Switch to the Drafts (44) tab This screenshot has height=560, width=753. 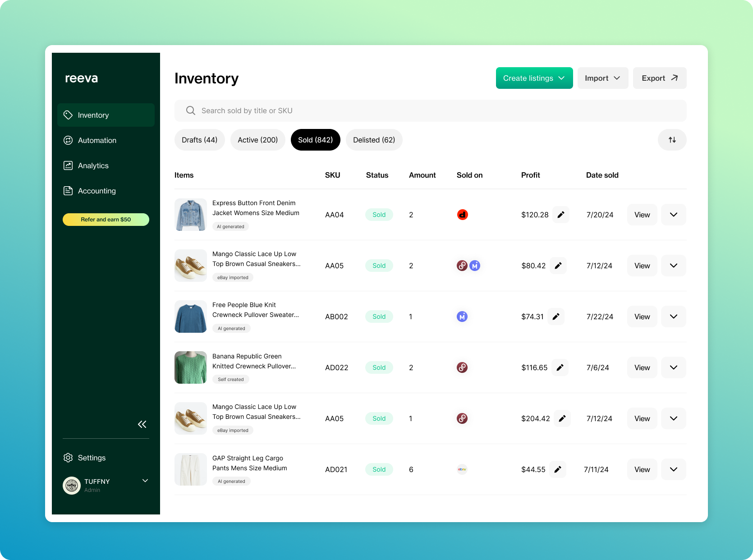[199, 140]
